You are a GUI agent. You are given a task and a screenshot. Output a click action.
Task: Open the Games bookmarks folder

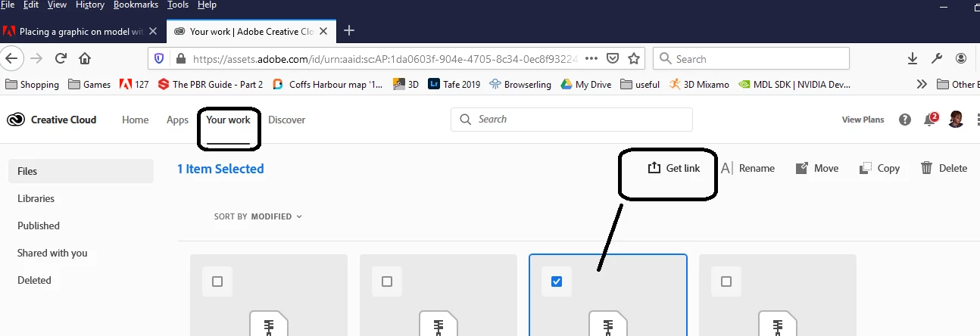pos(89,84)
